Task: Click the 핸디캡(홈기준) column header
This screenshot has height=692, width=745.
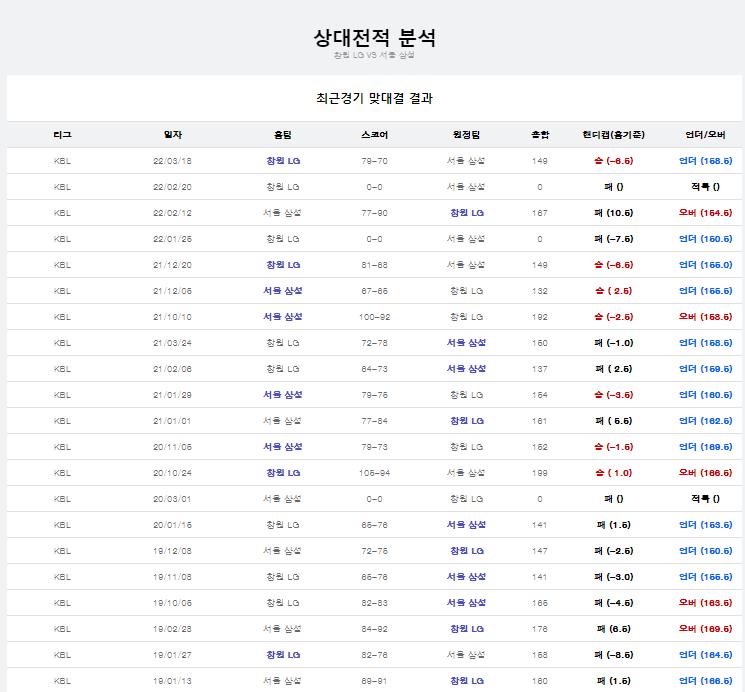Action: point(613,135)
